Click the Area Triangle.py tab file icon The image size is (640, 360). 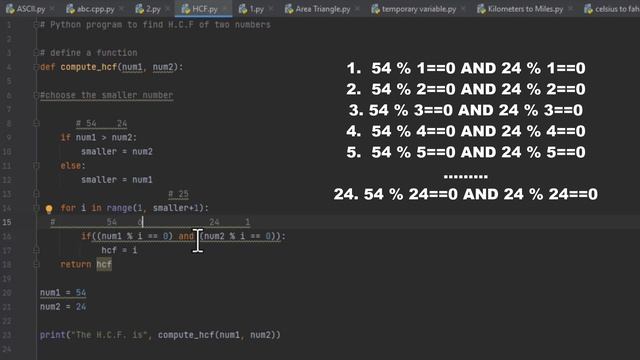pyautogui.click(x=289, y=9)
